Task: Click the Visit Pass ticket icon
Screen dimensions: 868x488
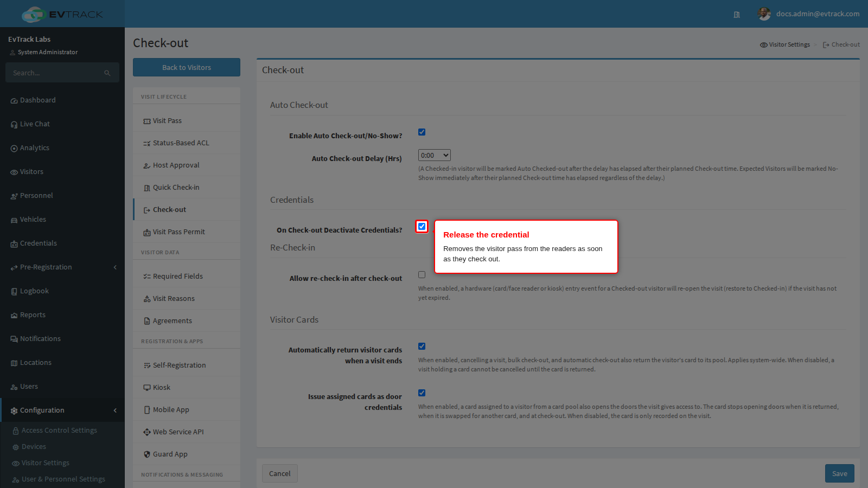Action: pos(147,121)
